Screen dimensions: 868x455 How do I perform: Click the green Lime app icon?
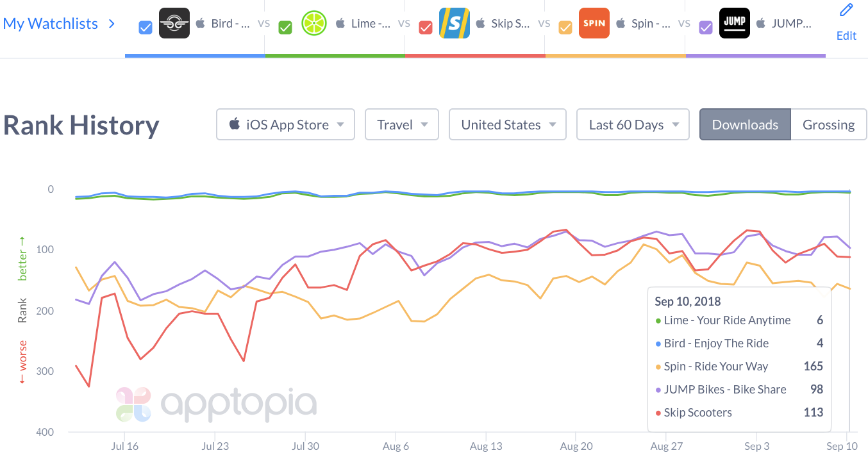[314, 23]
